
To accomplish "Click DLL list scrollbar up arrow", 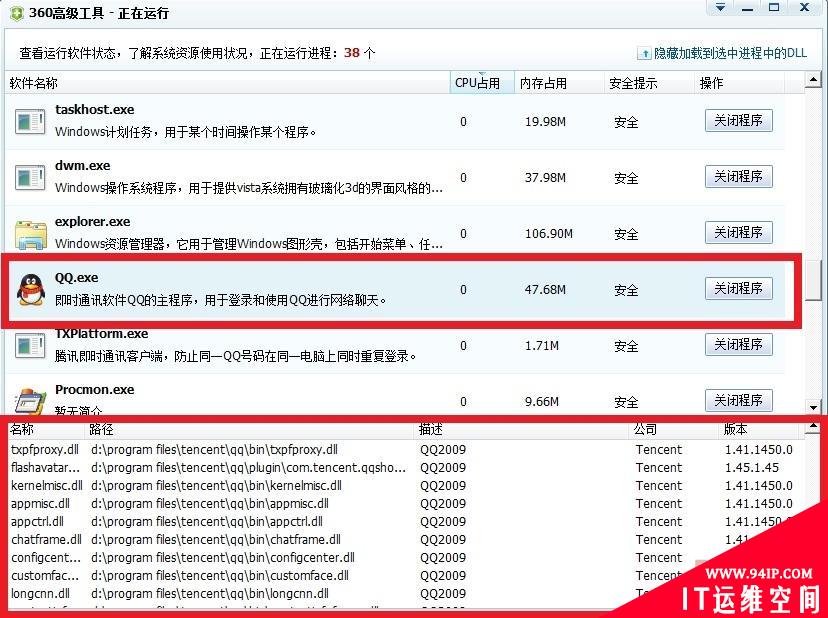I will coord(813,428).
